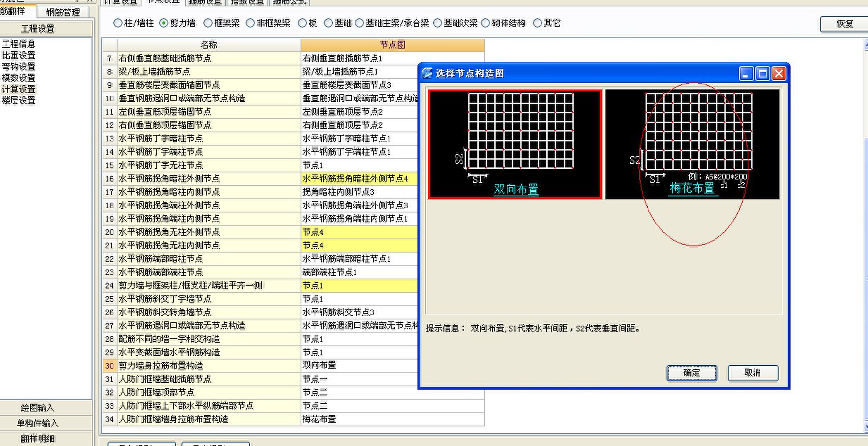Viewport: 868px width, 446px height.
Task: Open 楼层设置 in the left list
Action: (19, 100)
